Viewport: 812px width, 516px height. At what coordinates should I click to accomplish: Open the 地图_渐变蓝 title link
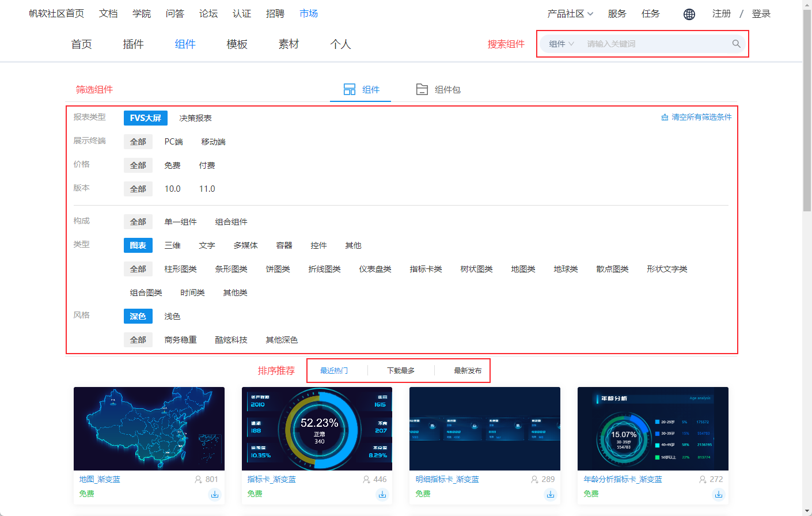[100, 479]
